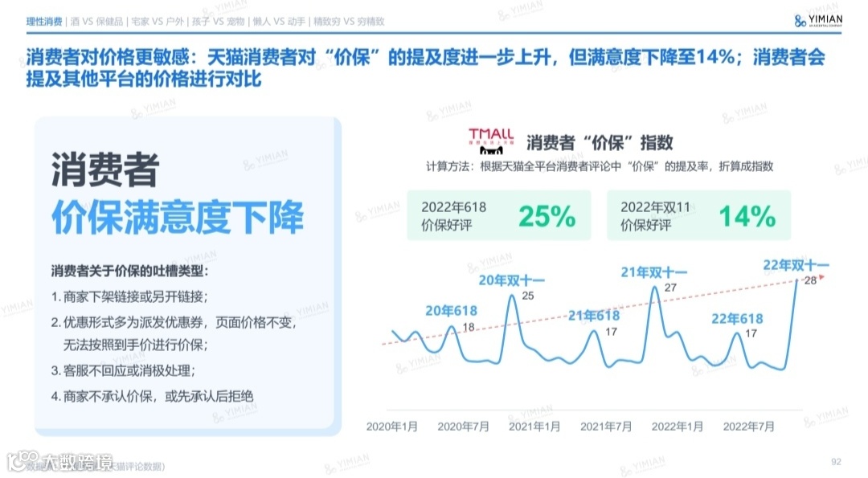Click the 22年双十一 peak label
Screen dimensions: 868x478
click(x=796, y=266)
